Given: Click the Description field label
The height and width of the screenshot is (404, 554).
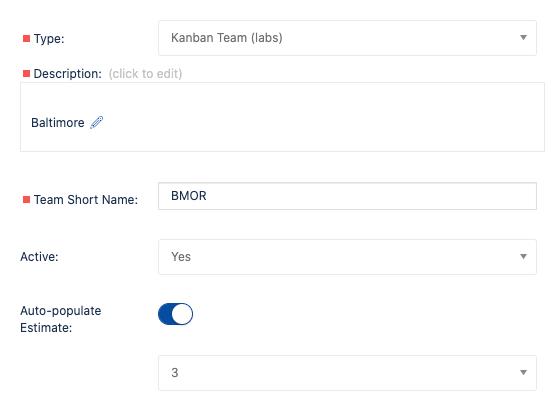Looking at the screenshot, I should [x=67, y=74].
